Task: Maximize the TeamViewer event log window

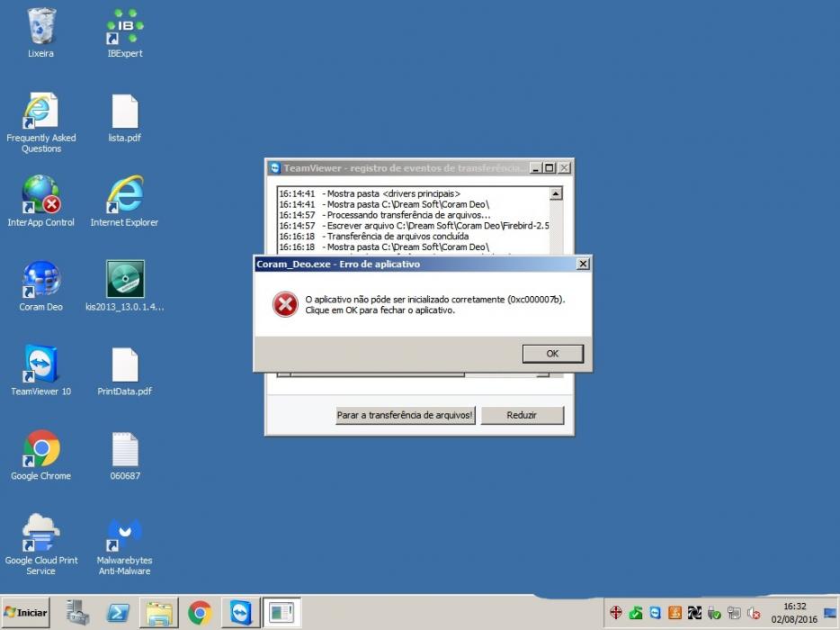Action: tap(550, 167)
